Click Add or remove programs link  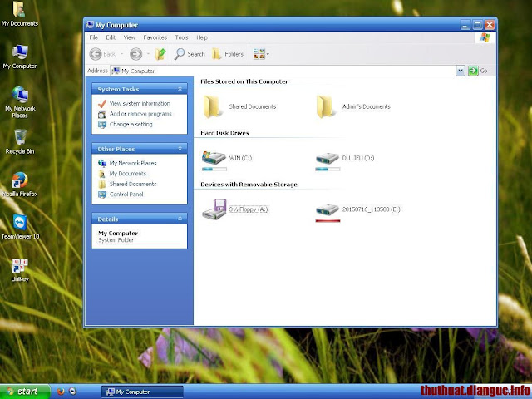pyautogui.click(x=140, y=114)
